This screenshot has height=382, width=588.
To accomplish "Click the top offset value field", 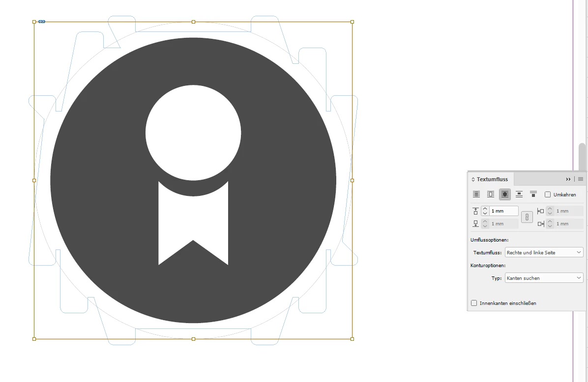I will click(503, 211).
